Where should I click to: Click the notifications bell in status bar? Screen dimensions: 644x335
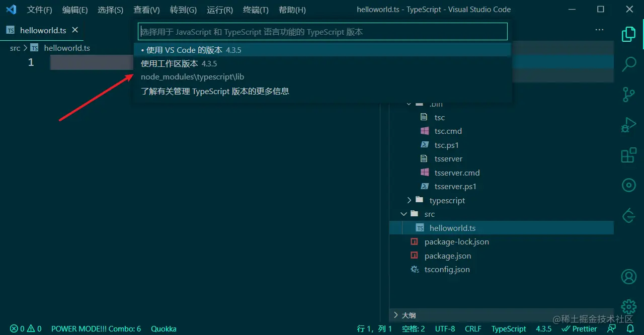(630, 329)
